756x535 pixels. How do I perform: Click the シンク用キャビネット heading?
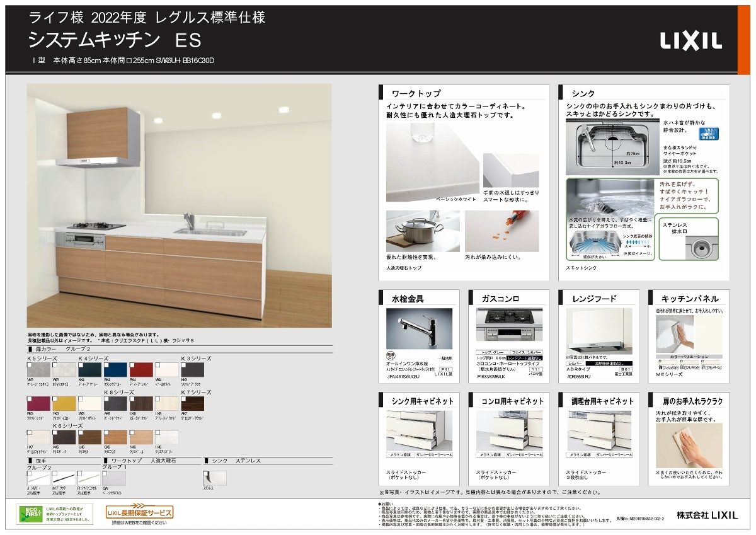point(422,401)
